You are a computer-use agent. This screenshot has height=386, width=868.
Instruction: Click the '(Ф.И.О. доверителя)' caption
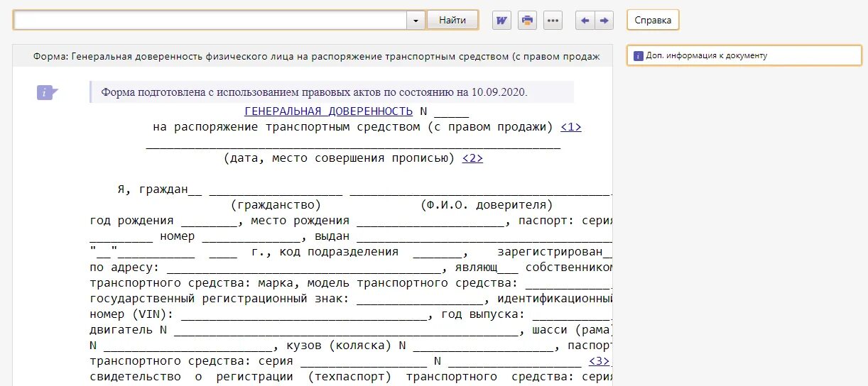487,205
